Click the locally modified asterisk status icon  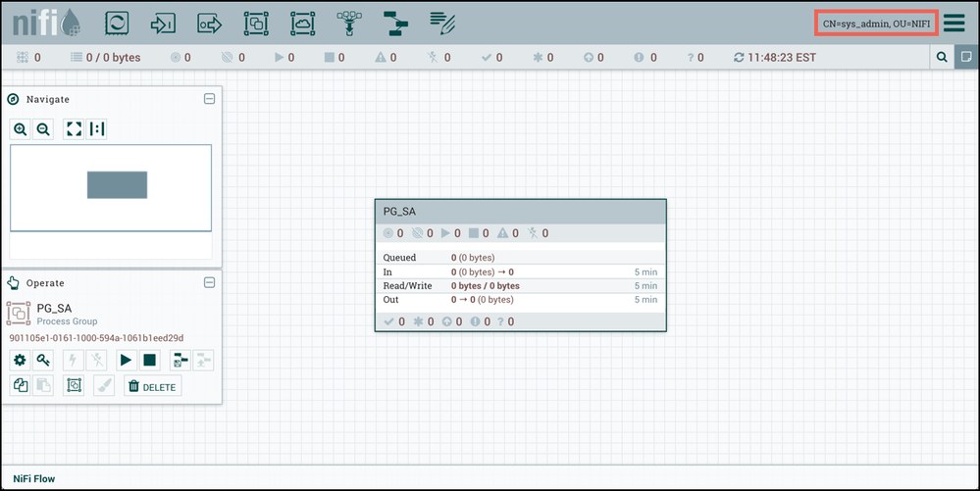click(x=538, y=58)
